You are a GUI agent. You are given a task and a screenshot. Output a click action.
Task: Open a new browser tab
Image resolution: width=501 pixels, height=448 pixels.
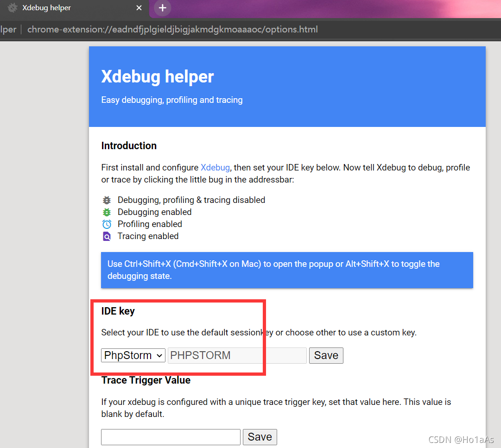pos(162,8)
